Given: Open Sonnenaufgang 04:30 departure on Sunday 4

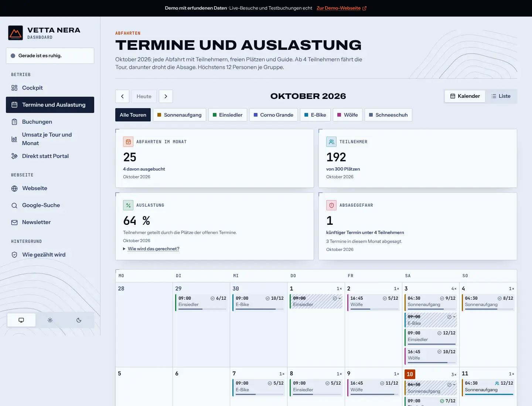Looking at the screenshot, I should point(488,303).
